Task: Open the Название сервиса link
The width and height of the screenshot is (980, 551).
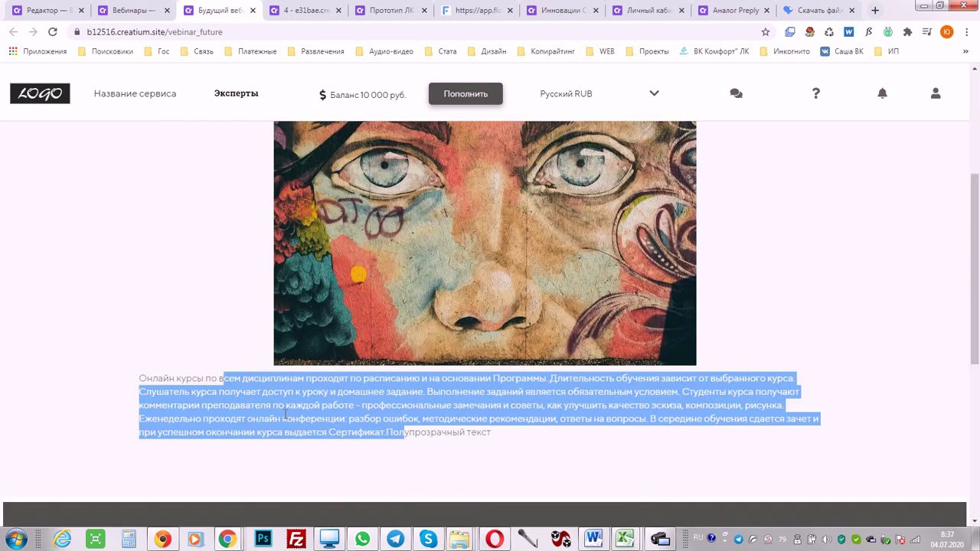Action: (x=135, y=93)
